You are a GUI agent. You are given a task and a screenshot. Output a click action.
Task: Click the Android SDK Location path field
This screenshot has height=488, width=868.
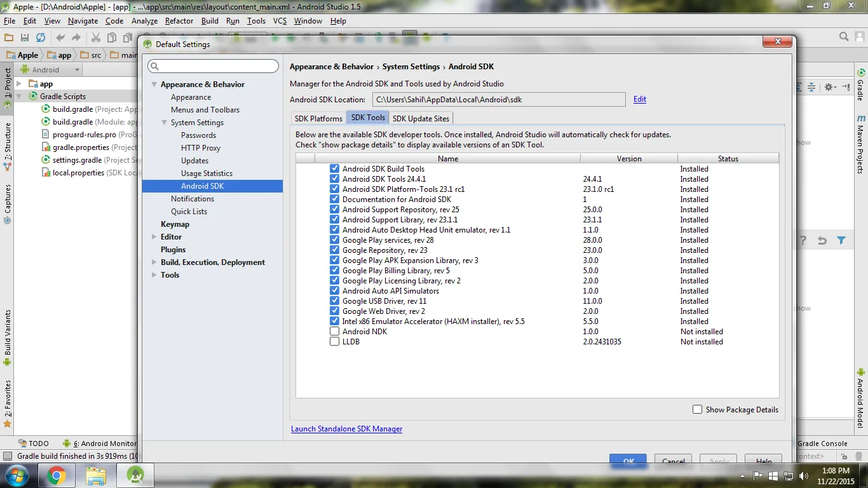499,99
